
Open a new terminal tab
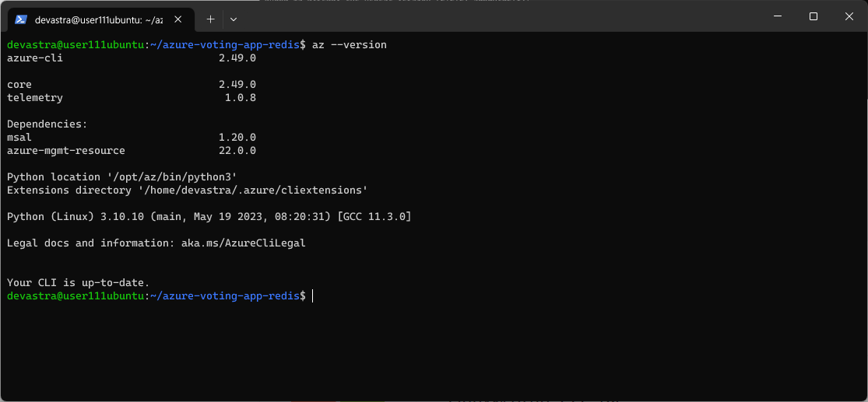click(x=210, y=19)
